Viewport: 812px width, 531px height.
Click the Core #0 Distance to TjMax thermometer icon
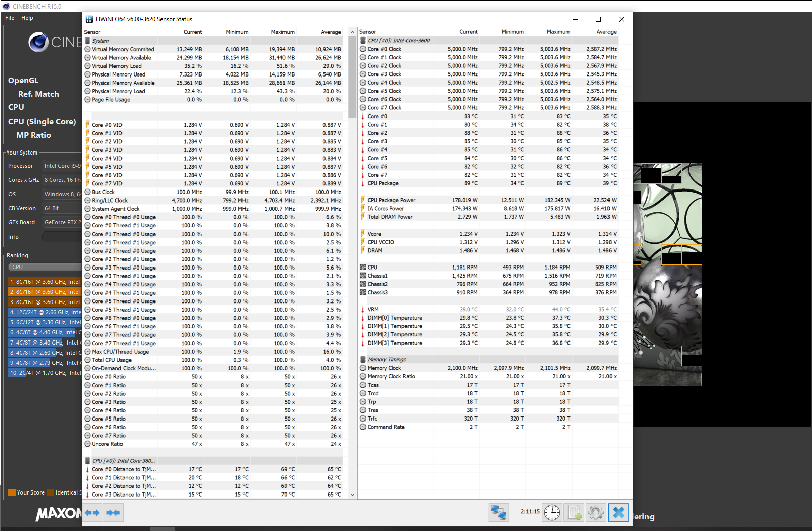point(88,469)
